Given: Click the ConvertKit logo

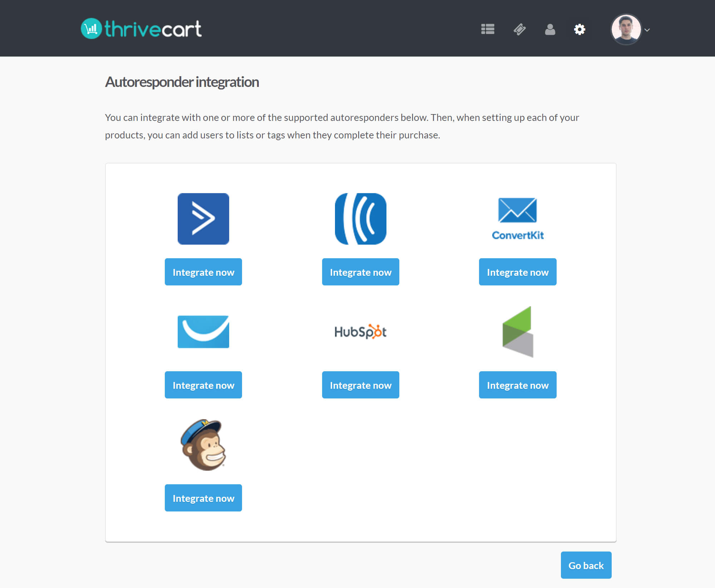Looking at the screenshot, I should [518, 219].
